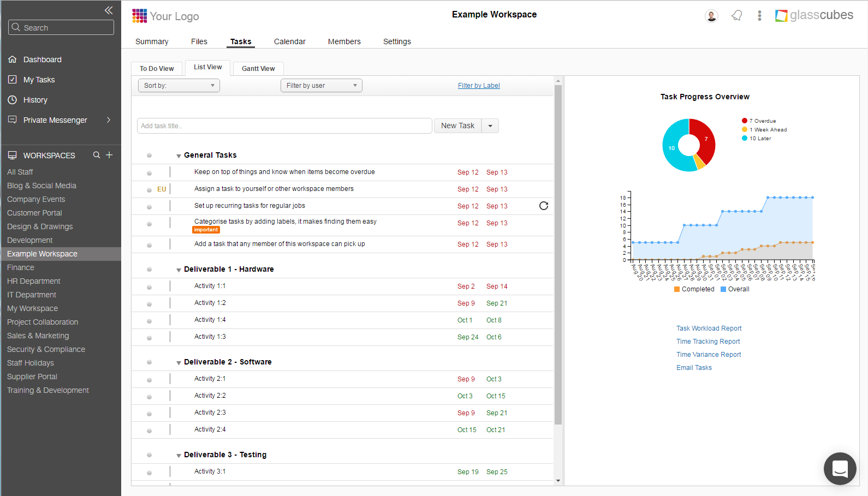
Task: Click the Email Tasks link
Action: [694, 368]
